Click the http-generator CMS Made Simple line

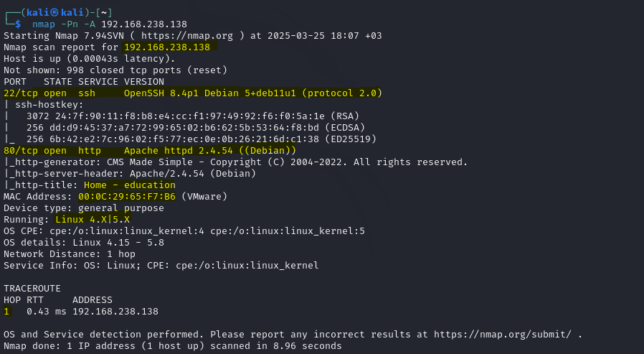pyautogui.click(x=236, y=162)
